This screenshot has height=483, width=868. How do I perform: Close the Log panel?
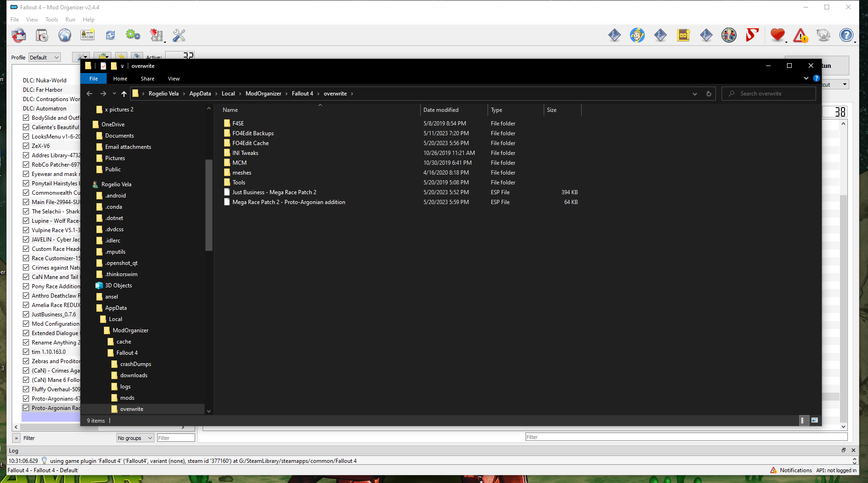pyautogui.click(x=853, y=450)
